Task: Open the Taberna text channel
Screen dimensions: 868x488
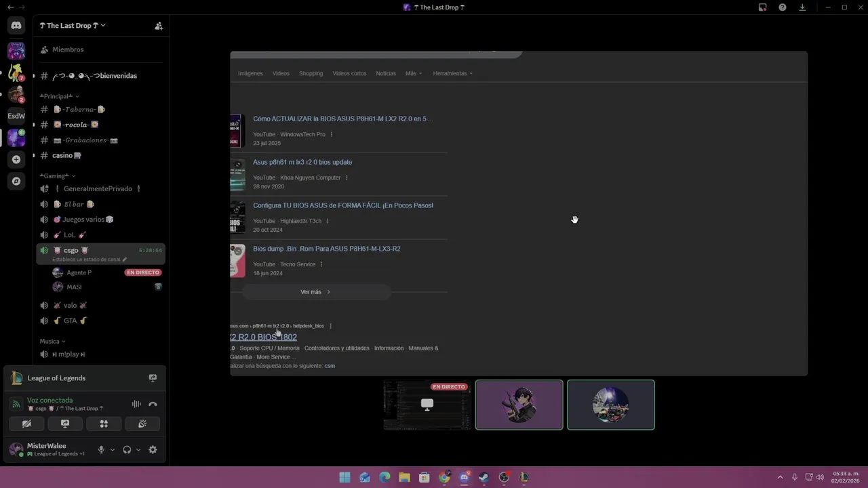Action: tap(100, 109)
